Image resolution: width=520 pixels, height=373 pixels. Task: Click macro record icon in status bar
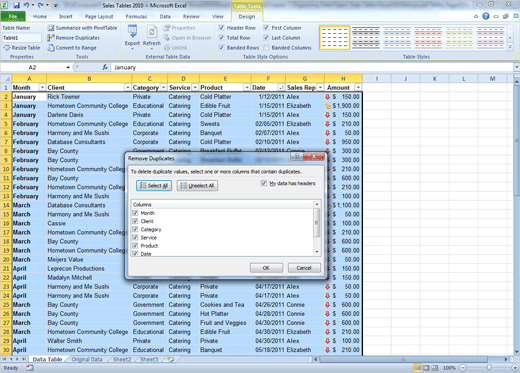pos(30,368)
